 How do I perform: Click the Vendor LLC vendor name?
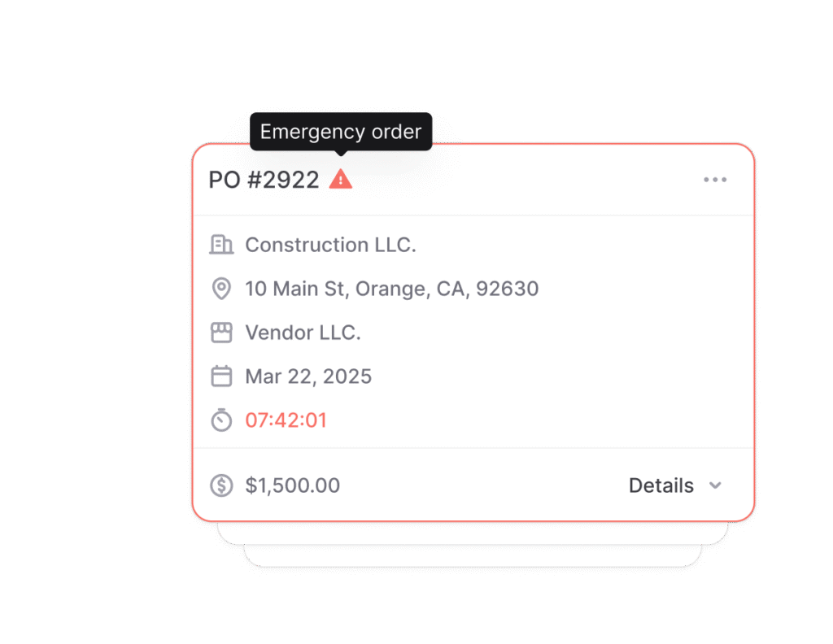[x=303, y=332]
